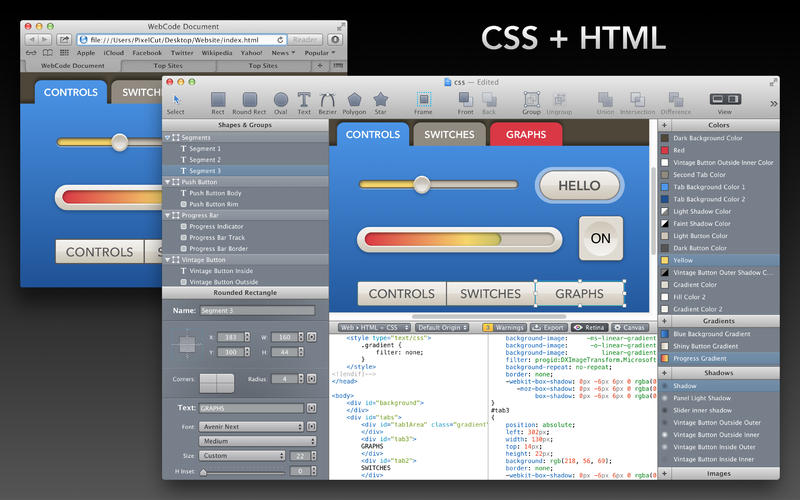Screen dimensions: 800x500
Task: Select the Frame tool
Action: click(423, 104)
